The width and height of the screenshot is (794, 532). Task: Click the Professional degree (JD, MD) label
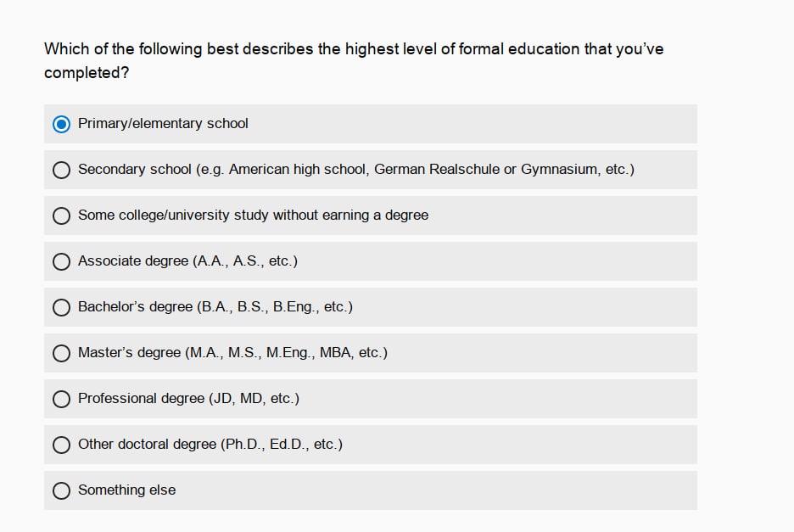(189, 398)
